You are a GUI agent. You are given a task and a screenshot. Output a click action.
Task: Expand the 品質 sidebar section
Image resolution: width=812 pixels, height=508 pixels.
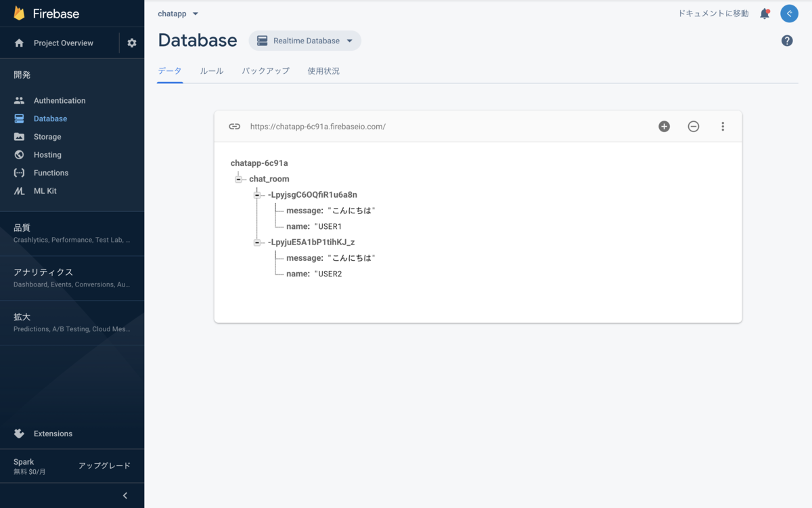click(x=72, y=234)
